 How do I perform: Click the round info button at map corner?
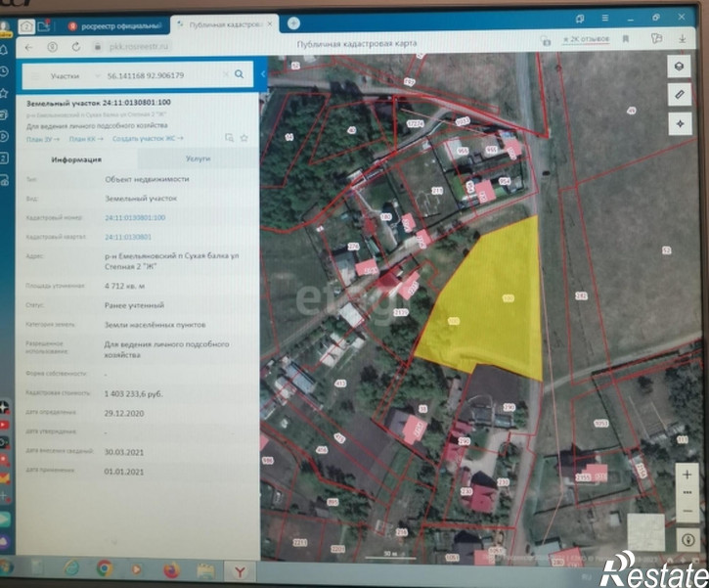click(688, 540)
